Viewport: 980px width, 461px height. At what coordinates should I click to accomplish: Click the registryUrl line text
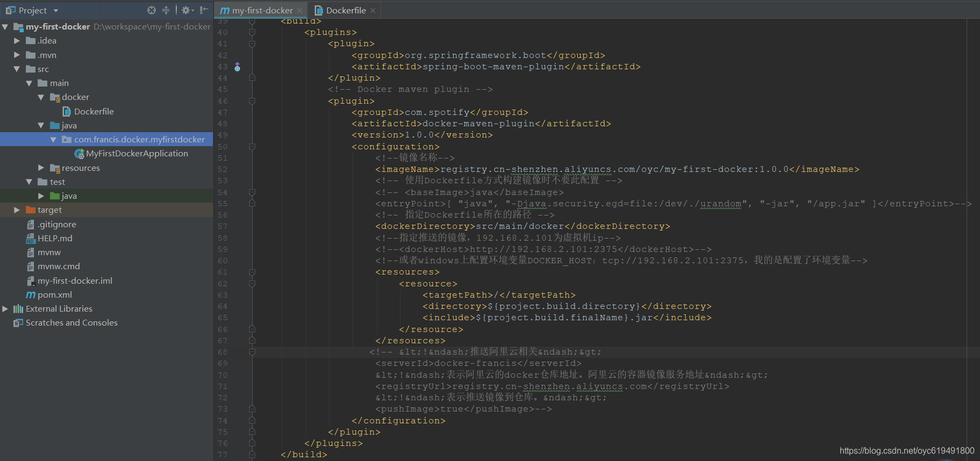pyautogui.click(x=552, y=386)
